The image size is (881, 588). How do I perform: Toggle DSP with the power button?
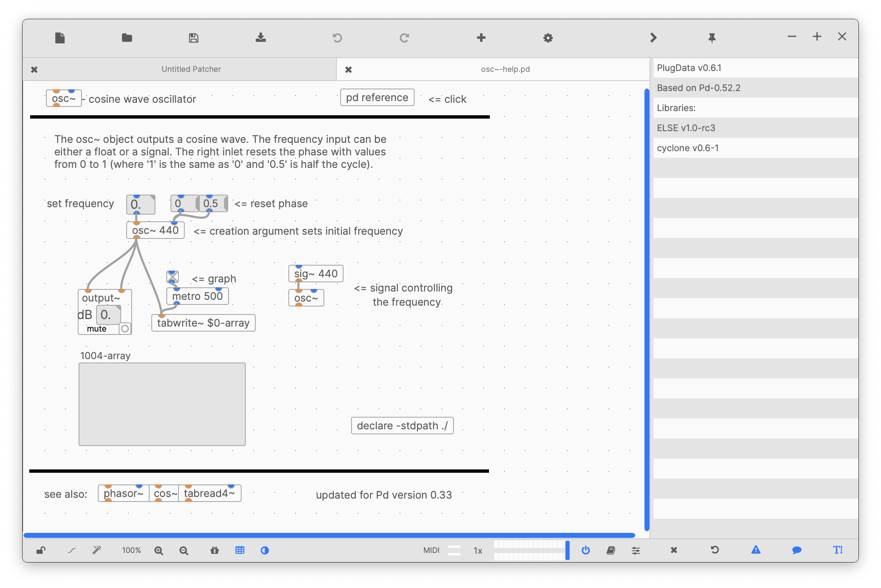coord(586,550)
